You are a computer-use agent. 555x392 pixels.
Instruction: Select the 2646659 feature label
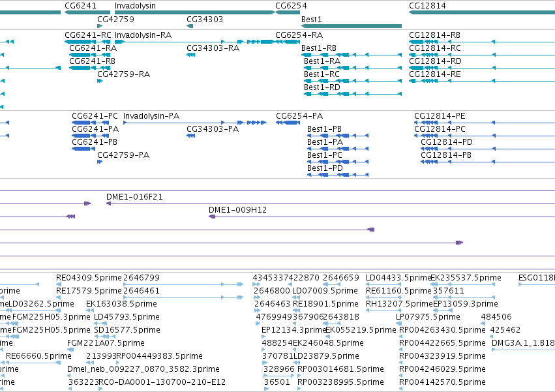pyautogui.click(x=341, y=278)
